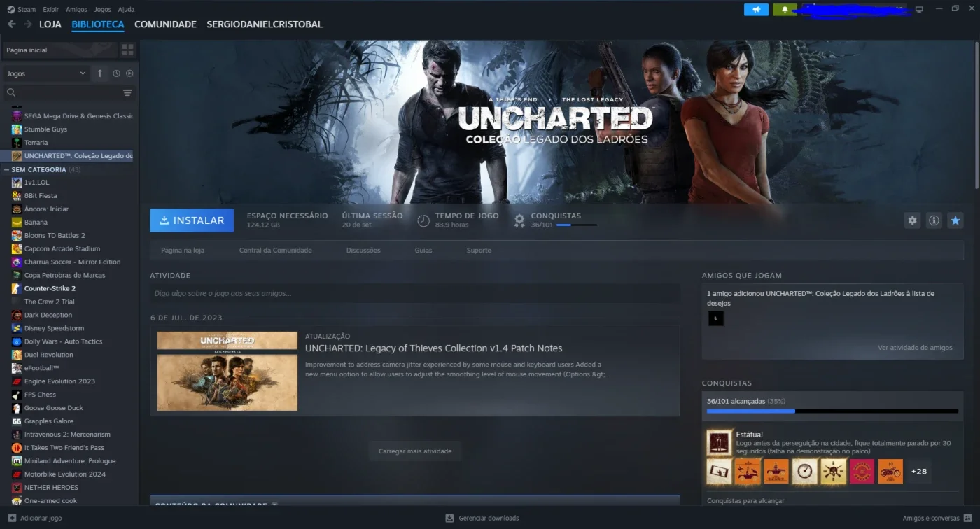Switch to the COMUNIDADE tab
Image resolution: width=980 pixels, height=529 pixels.
[x=165, y=24]
